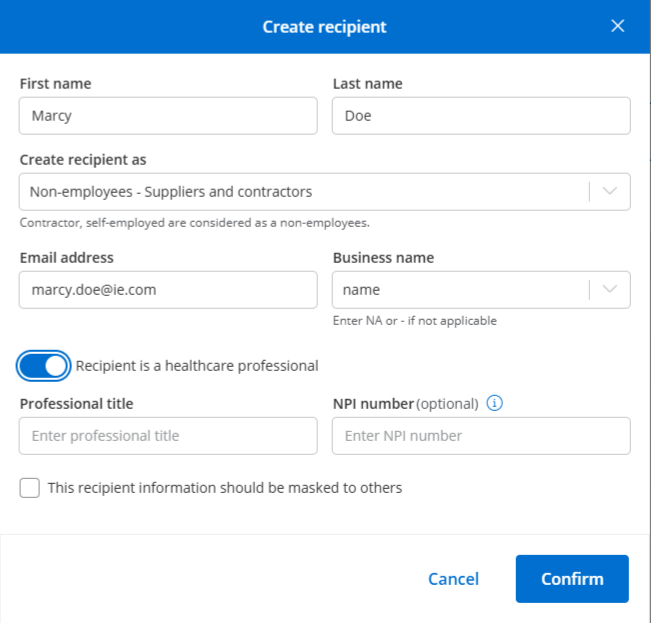
Task: Confirm the recipient creation
Action: [x=572, y=579]
